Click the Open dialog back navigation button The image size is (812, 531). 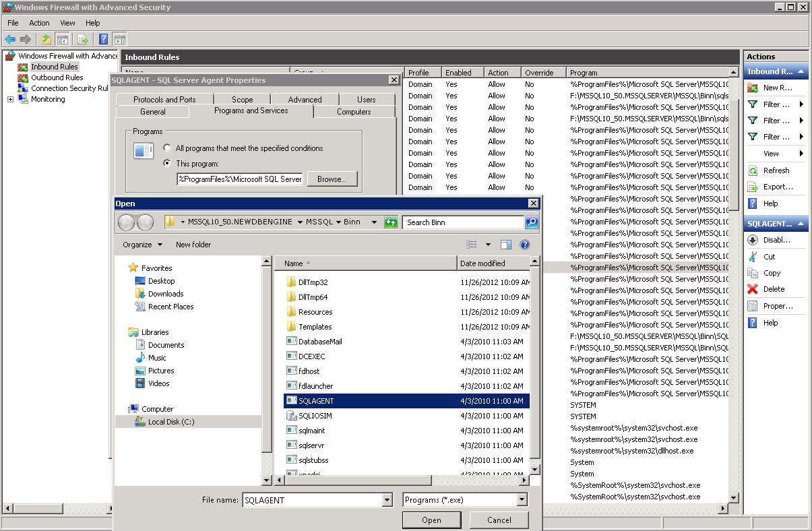point(126,222)
